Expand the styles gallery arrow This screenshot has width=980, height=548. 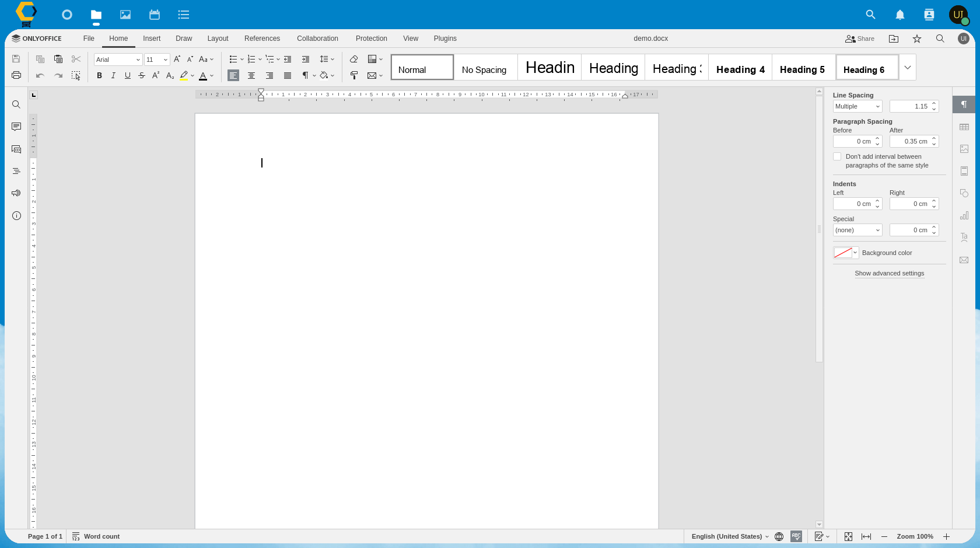coord(908,67)
